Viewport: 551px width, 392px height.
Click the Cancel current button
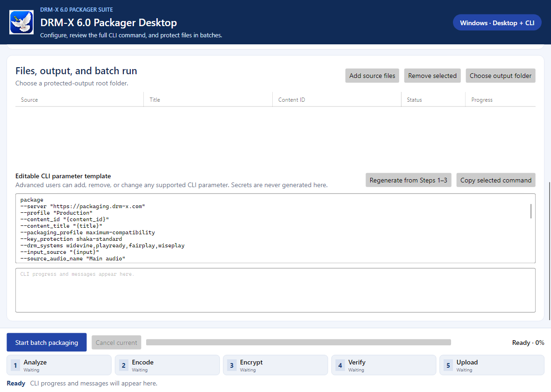click(116, 343)
